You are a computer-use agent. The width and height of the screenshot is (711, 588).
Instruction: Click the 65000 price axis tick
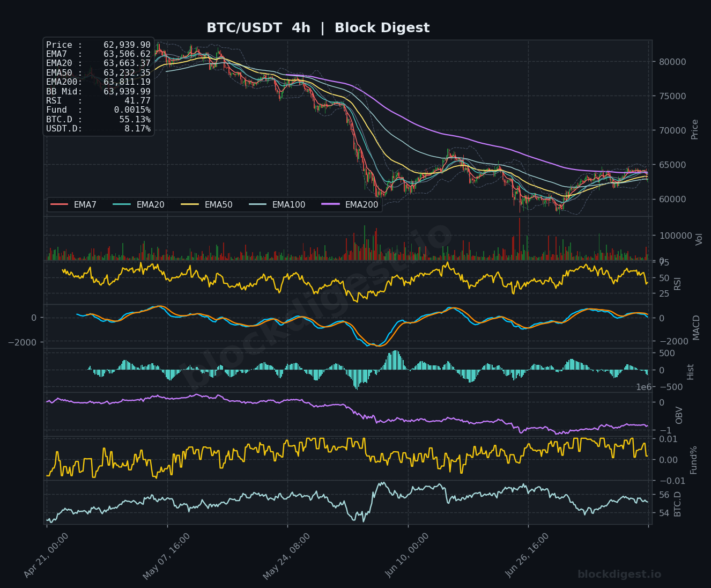(672, 165)
